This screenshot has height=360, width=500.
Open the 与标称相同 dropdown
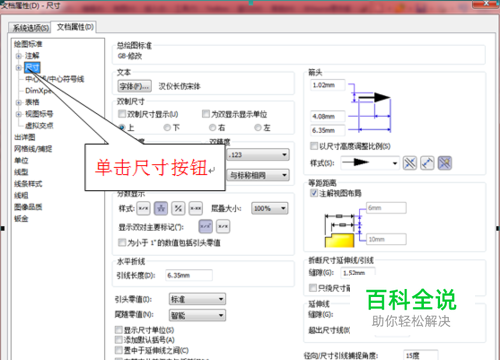point(258,175)
